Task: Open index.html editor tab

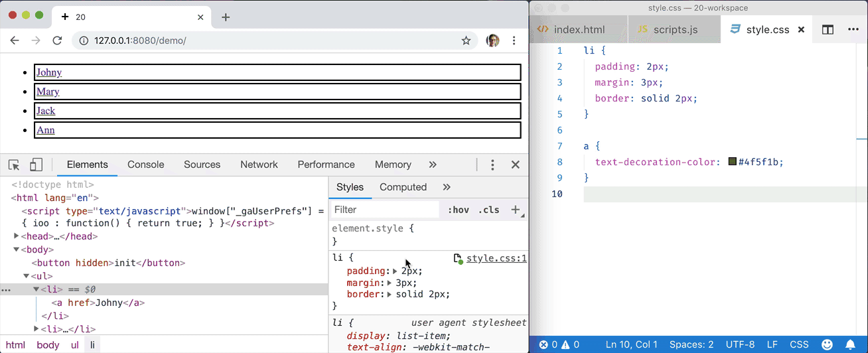Action: [579, 30]
